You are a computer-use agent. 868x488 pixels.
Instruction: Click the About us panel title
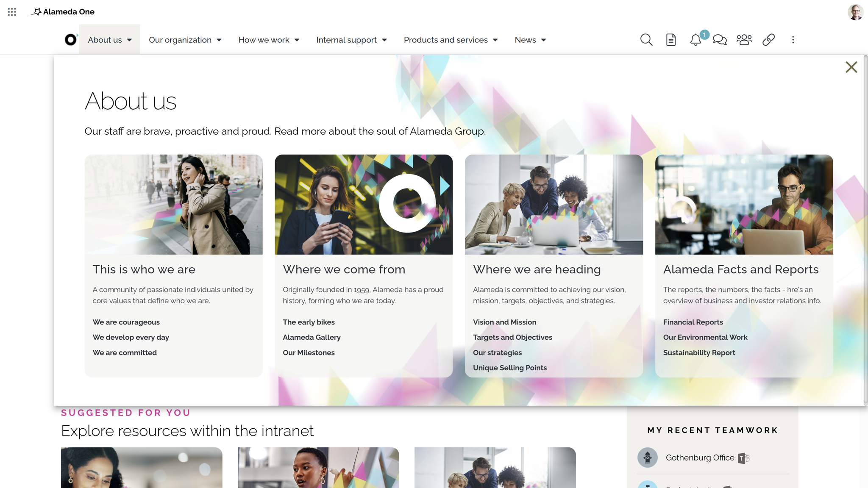(x=130, y=101)
